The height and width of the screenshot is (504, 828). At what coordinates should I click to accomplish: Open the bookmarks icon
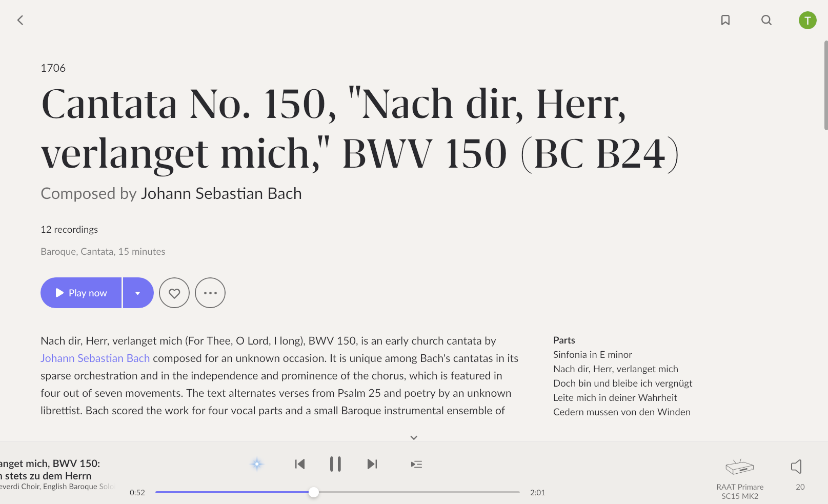725,20
